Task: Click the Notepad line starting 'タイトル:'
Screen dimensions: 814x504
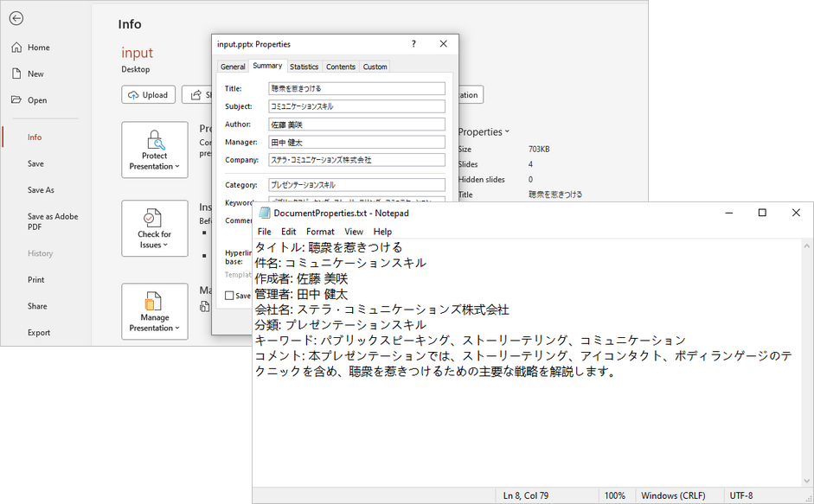Action: (329, 247)
